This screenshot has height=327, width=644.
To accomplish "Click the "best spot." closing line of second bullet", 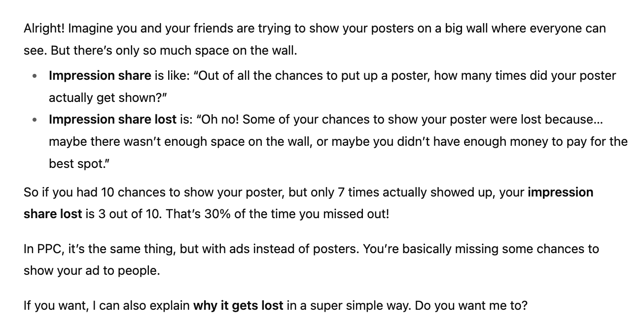I will (79, 164).
